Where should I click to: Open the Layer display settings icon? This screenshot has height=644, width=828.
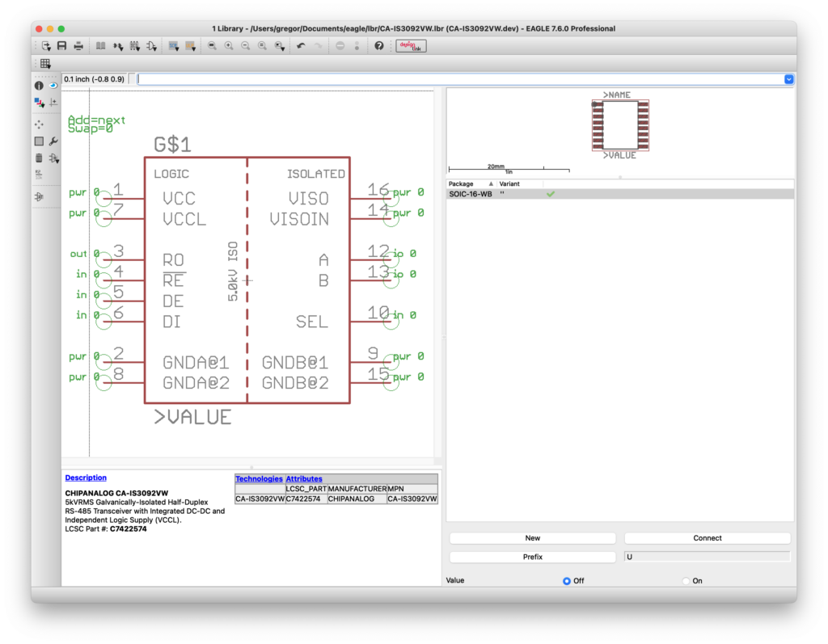click(x=39, y=103)
